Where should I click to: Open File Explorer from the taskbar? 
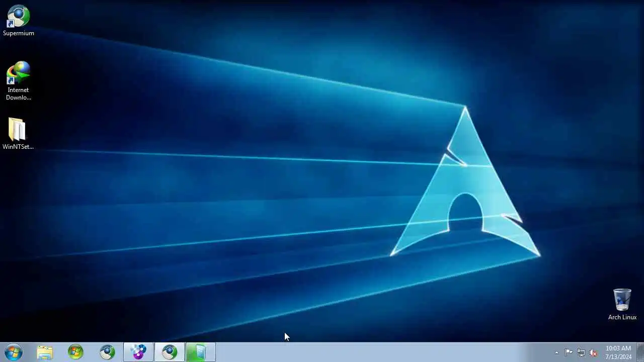[x=45, y=352]
